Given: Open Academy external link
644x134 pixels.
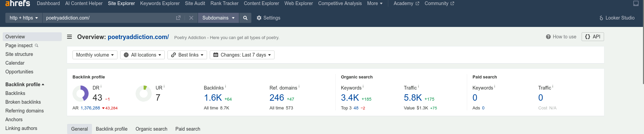Looking at the screenshot, I should click(406, 3).
